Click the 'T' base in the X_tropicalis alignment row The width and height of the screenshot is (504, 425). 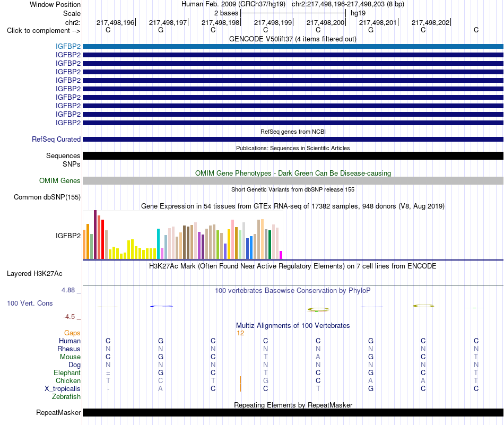318,389
